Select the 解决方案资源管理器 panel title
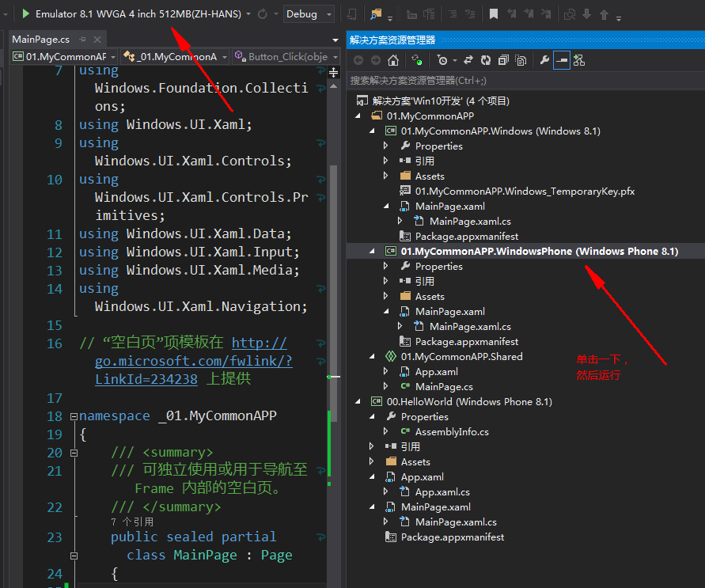705x588 pixels. 392,40
